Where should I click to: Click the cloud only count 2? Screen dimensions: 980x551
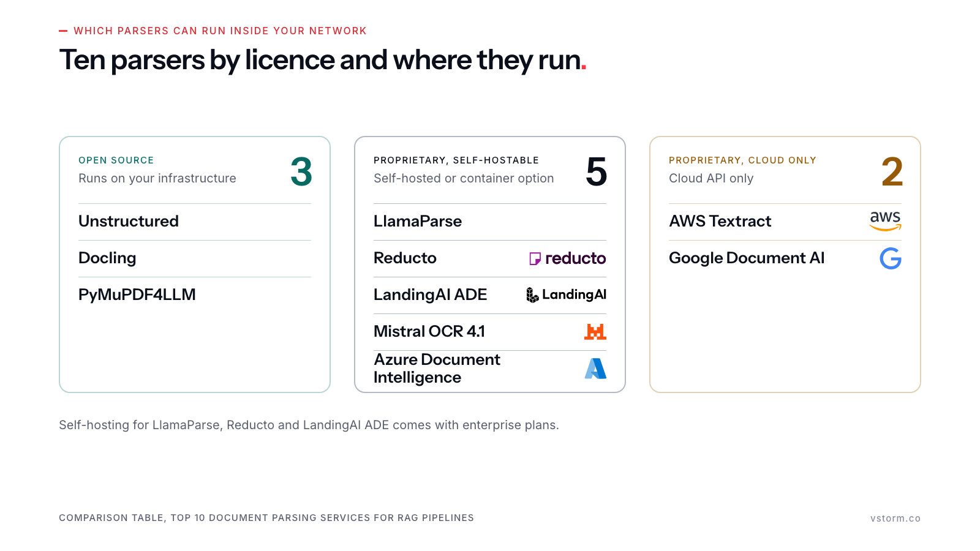(x=892, y=172)
